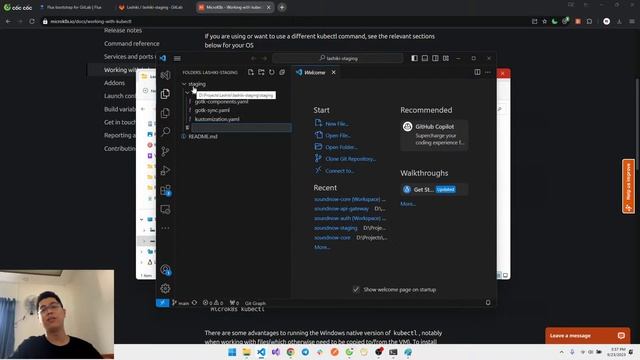Split the editor to the right
Screen dimensions: 640x360
(x=477, y=72)
